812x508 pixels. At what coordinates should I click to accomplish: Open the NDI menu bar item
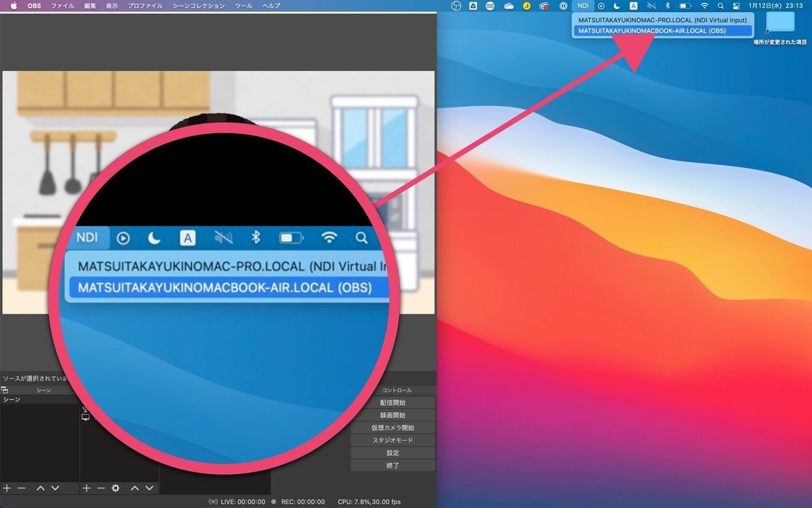[x=583, y=5]
